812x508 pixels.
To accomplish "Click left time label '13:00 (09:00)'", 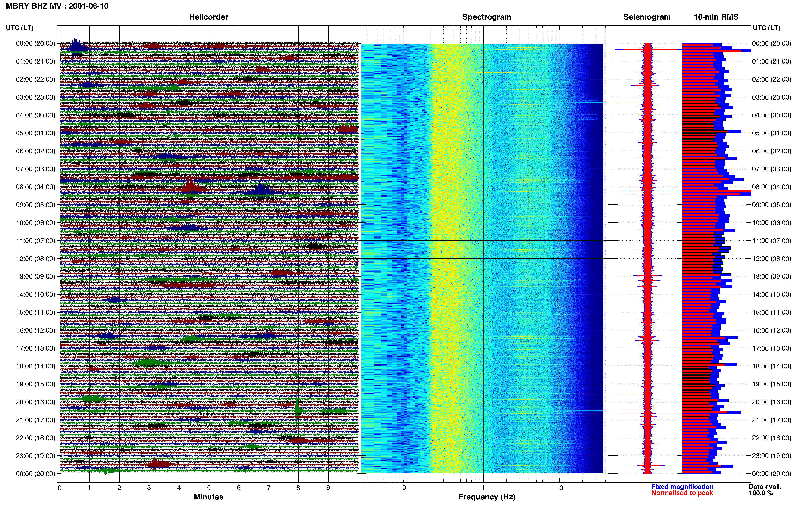I will [35, 277].
